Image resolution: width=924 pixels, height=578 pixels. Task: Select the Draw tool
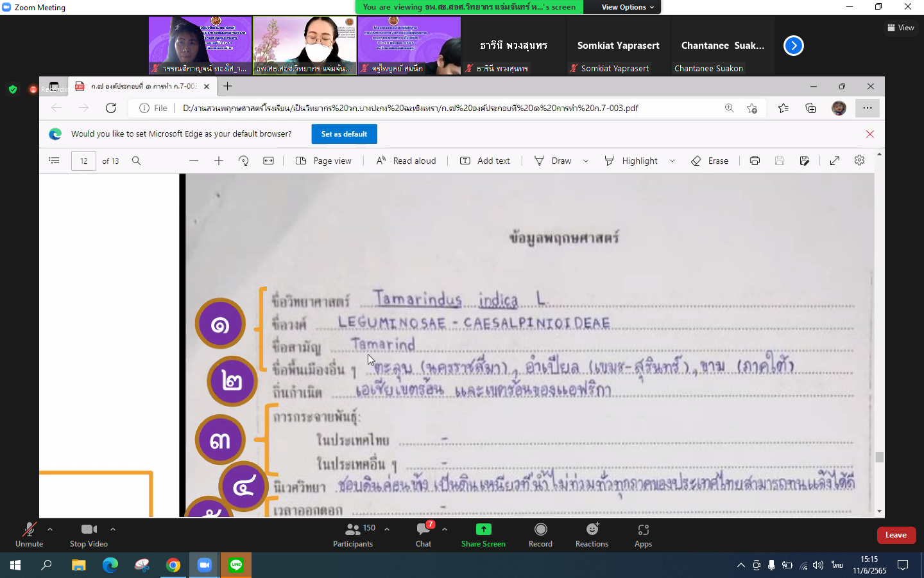coord(552,161)
